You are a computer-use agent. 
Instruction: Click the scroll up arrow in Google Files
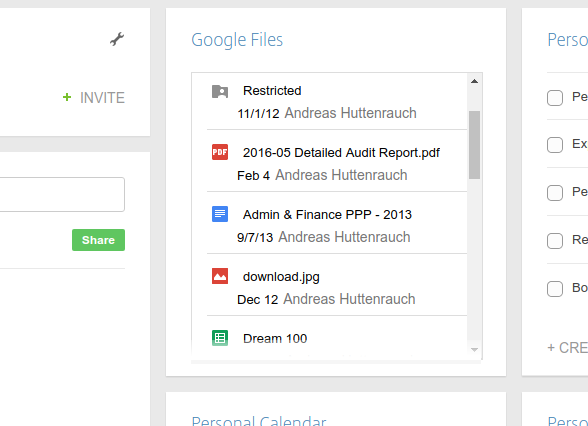[474, 81]
